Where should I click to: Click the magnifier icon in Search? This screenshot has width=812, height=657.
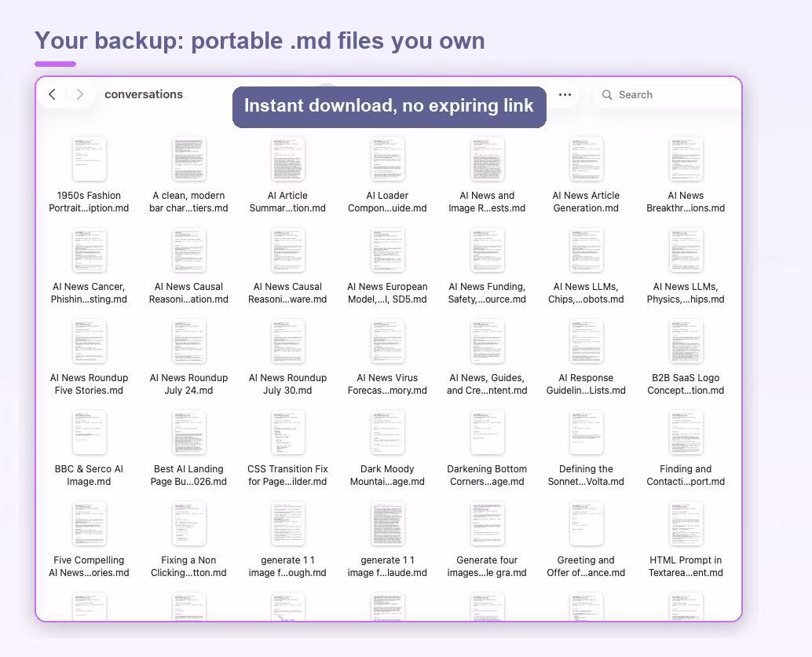[607, 95]
